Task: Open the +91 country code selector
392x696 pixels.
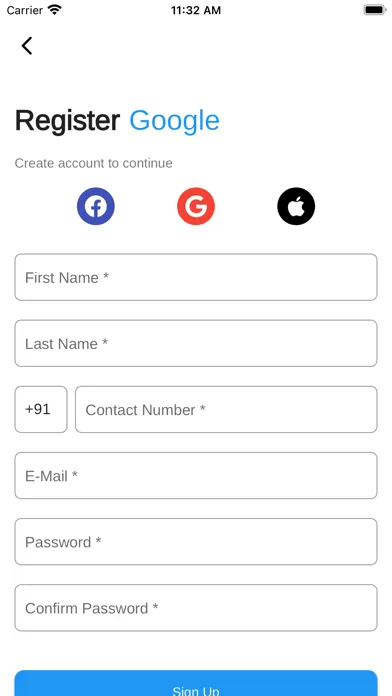Action: pyautogui.click(x=41, y=409)
